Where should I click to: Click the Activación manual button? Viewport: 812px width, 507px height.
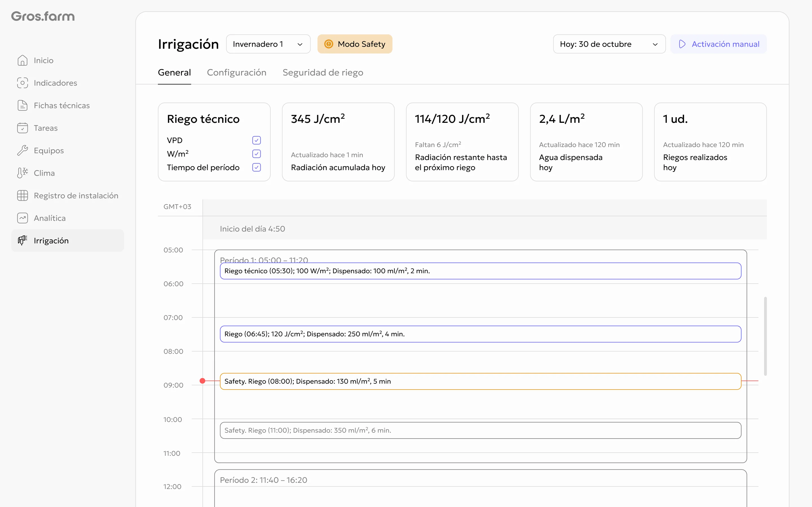click(x=718, y=44)
